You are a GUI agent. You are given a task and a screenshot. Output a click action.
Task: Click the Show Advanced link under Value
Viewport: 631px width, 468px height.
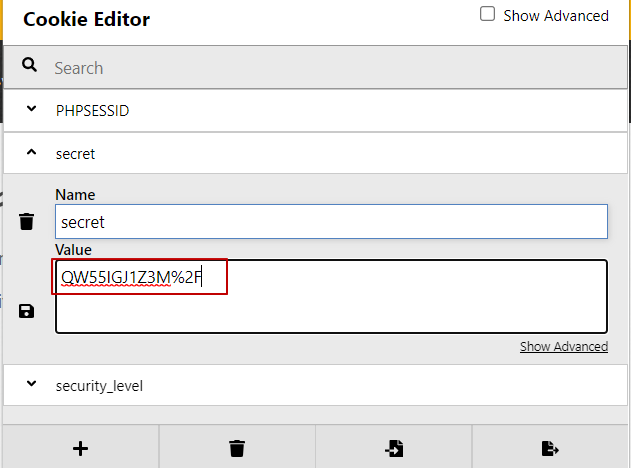pyautogui.click(x=564, y=346)
